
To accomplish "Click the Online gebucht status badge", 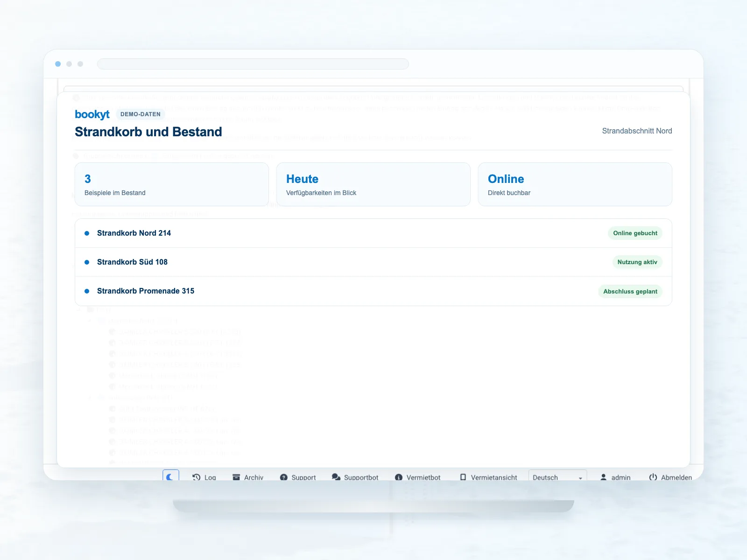I will (635, 233).
